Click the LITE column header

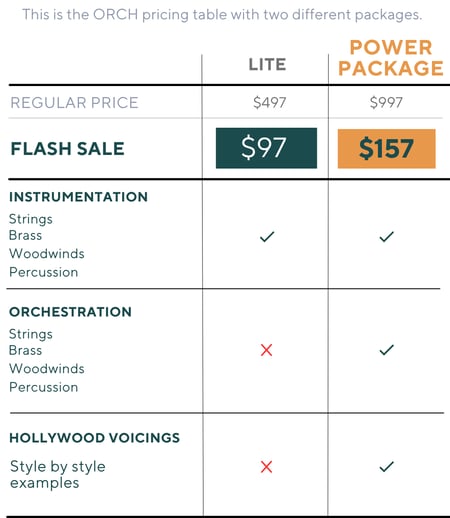(267, 64)
